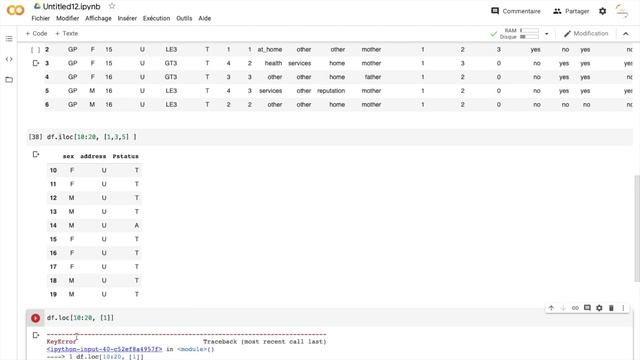Add a new Code cell
The image size is (640, 360).
36,33
